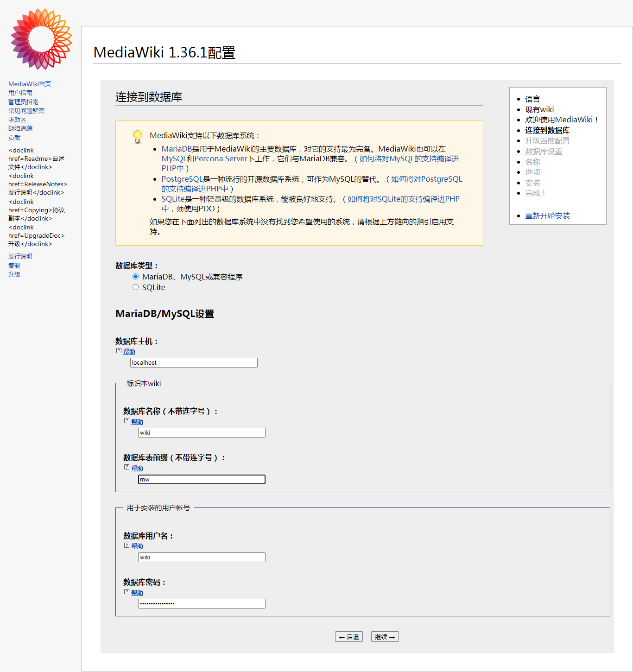The width and height of the screenshot is (633, 672).
Task: Select 连接到数据库 installer step
Action: (x=547, y=130)
